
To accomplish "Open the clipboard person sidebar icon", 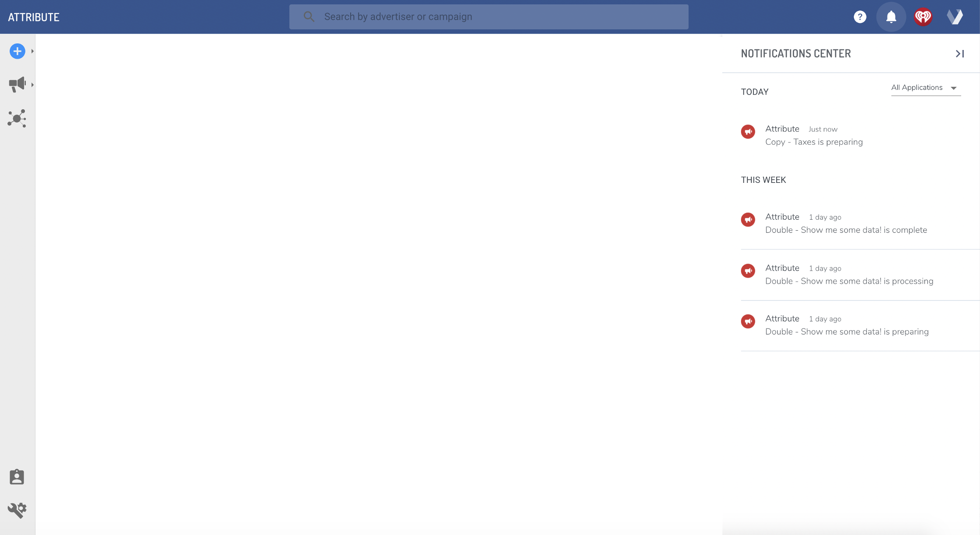I will pos(17,477).
